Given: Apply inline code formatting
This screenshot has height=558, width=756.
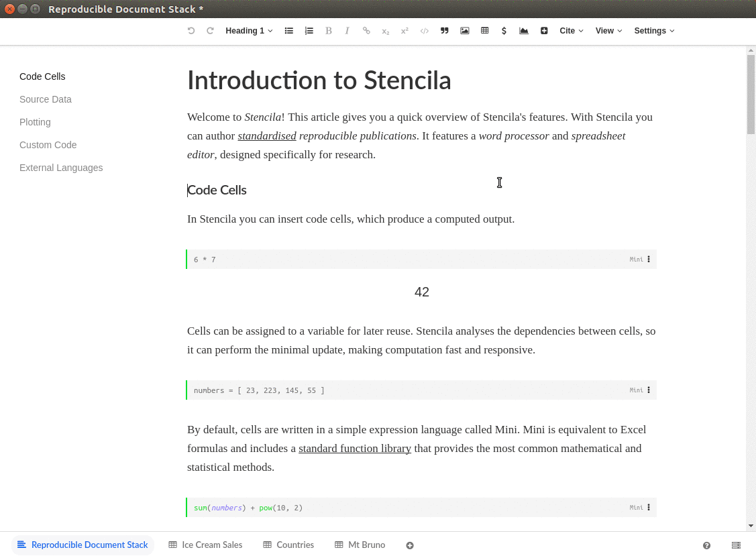Looking at the screenshot, I should [x=424, y=31].
